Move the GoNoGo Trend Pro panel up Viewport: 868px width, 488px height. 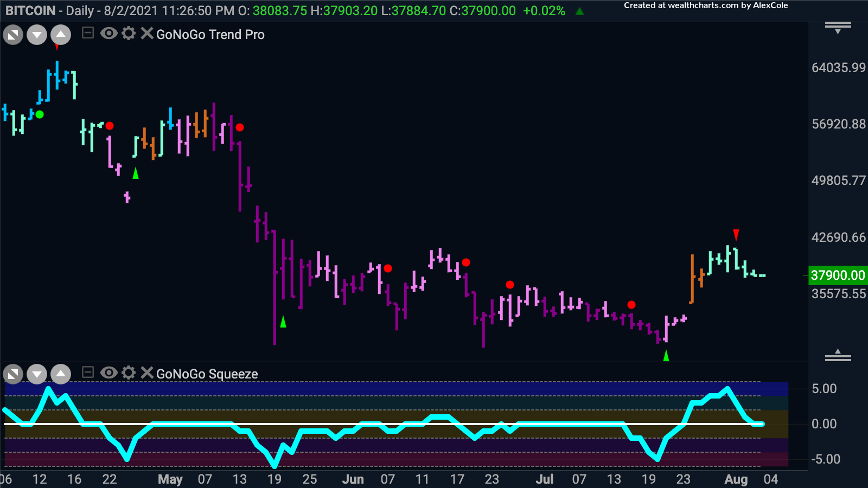[61, 35]
